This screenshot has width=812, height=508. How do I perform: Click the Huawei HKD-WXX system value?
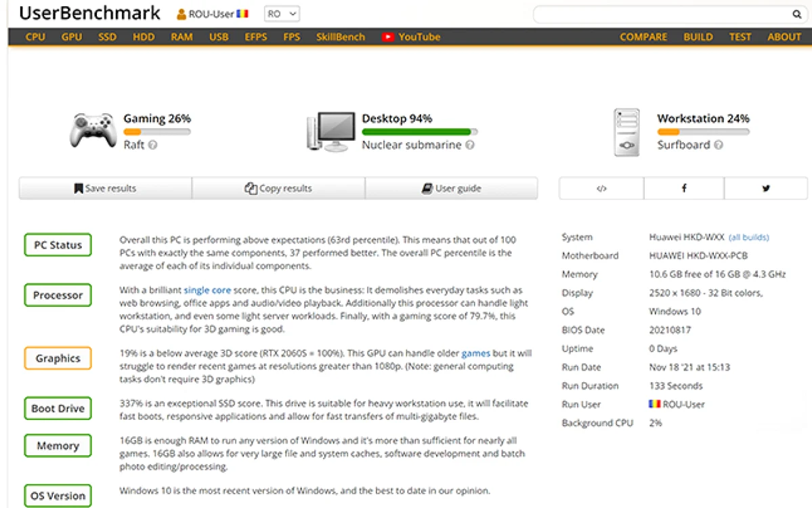687,237
